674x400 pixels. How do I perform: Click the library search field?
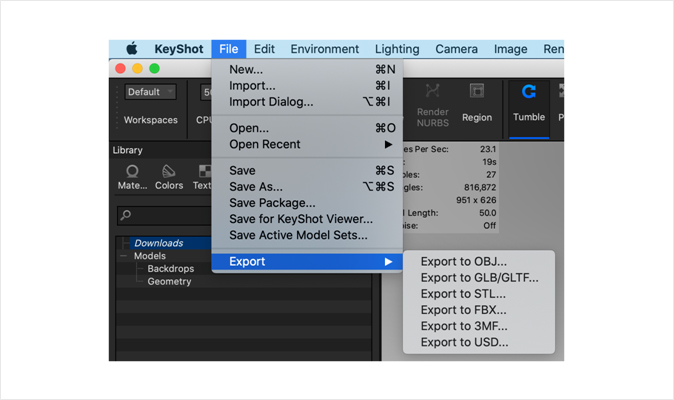pyautogui.click(x=164, y=216)
